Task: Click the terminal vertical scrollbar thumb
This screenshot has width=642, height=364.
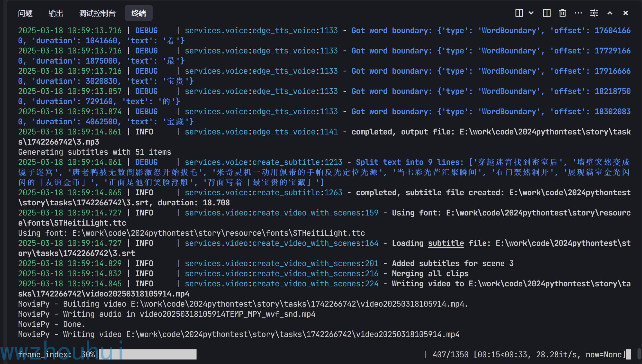Action: [639, 354]
